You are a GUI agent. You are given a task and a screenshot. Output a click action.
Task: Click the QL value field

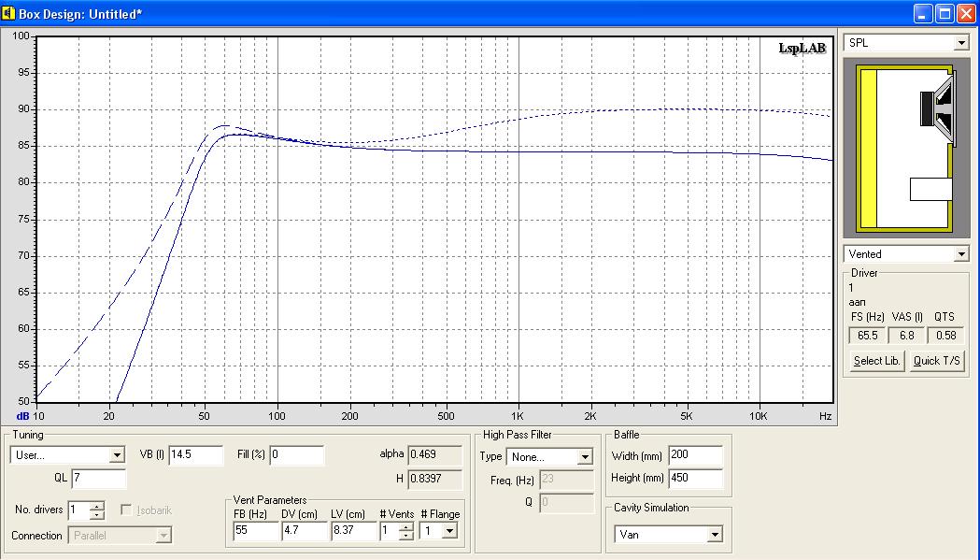(99, 479)
